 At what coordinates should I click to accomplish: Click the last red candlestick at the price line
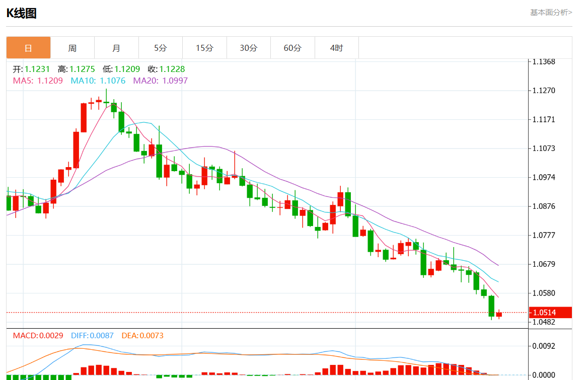tap(499, 315)
